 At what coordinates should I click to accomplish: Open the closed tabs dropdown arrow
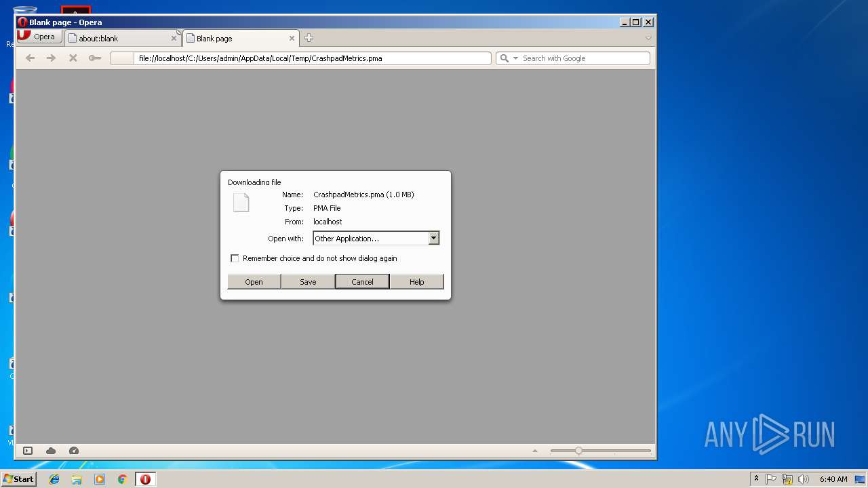coord(648,38)
